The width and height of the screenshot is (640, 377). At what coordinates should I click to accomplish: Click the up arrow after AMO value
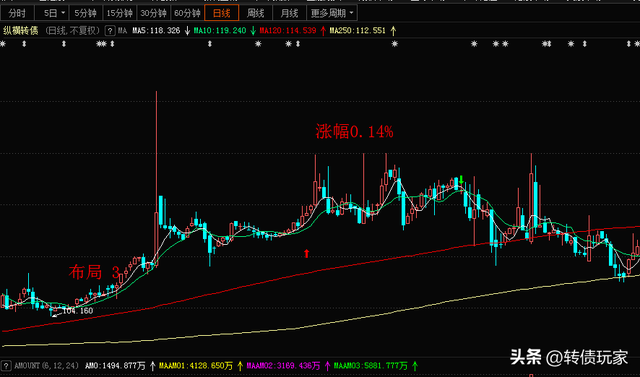pos(153,366)
